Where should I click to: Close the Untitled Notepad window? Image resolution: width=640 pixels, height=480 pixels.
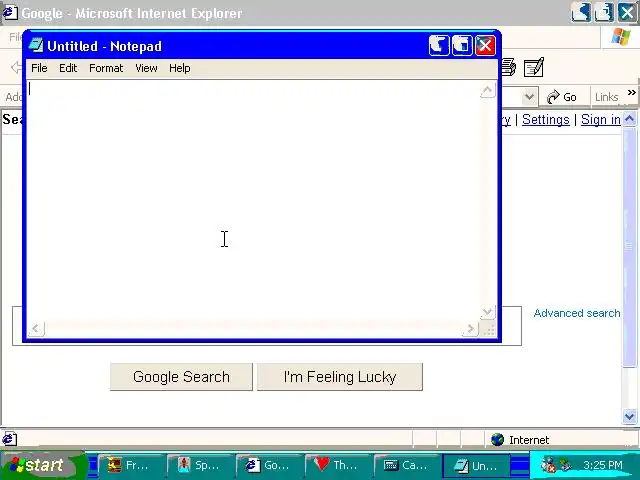(485, 45)
